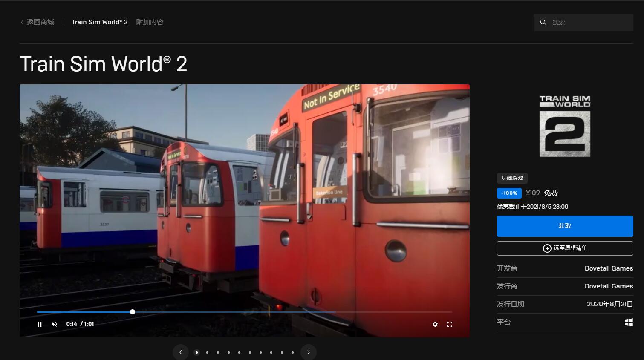Viewport: 644px width, 360px height.
Task: Unmute the video sound
Action: [54, 324]
